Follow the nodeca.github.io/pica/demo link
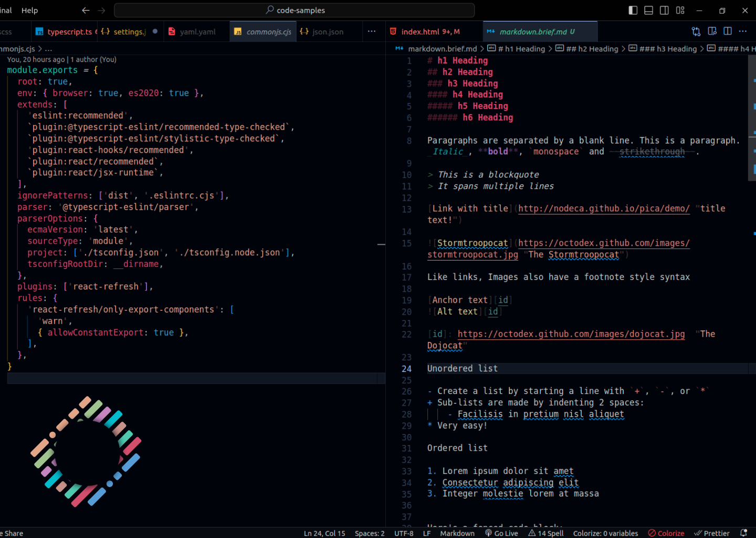 pos(604,209)
